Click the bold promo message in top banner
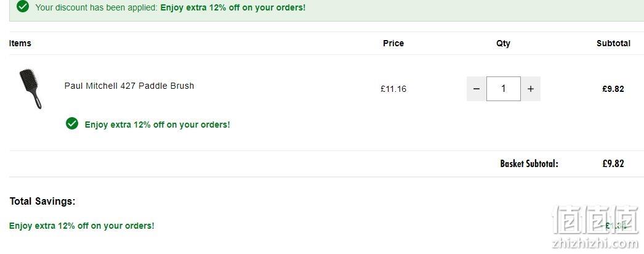Viewport: 644px width, 254px height. point(233,7)
